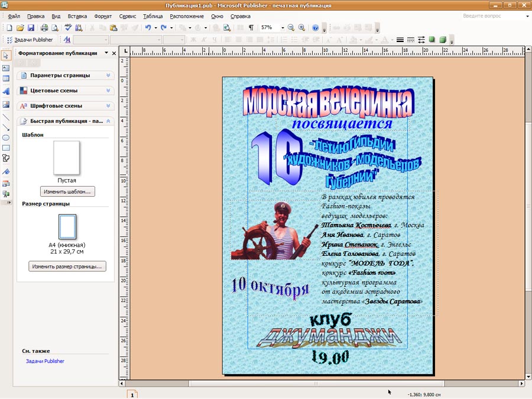Click the Dash Style icon

click(x=411, y=40)
